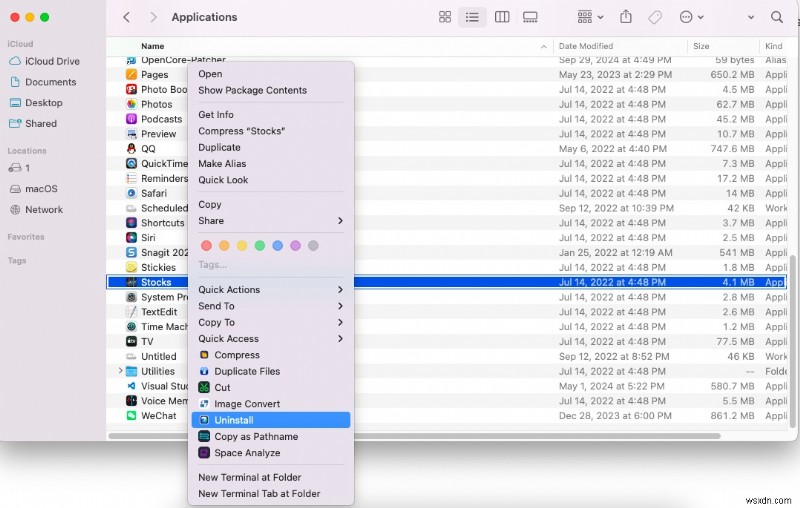The width and height of the screenshot is (800, 508).
Task: Open the group-by options dropdown
Action: 590,17
